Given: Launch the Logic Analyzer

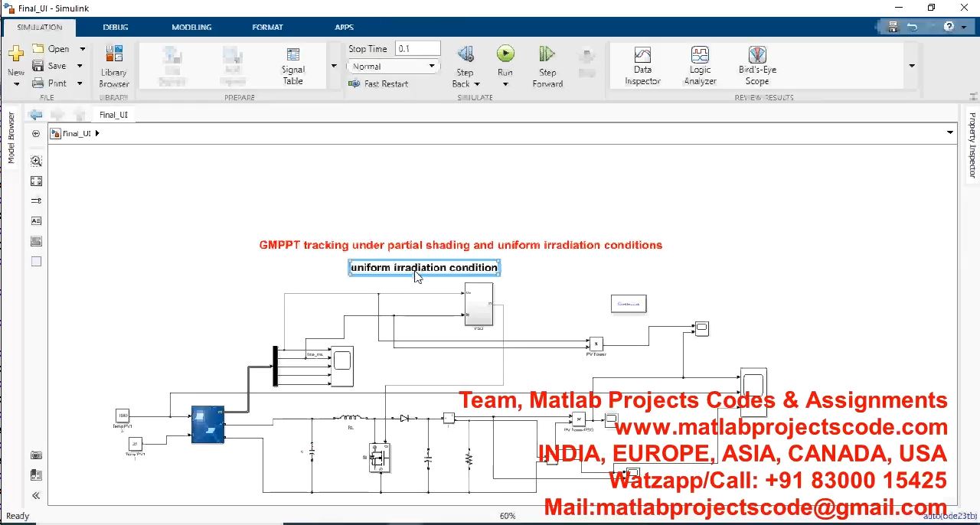Looking at the screenshot, I should (700, 66).
